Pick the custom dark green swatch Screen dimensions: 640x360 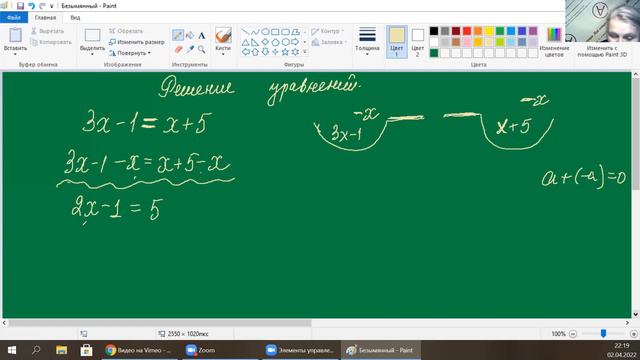coord(434,53)
